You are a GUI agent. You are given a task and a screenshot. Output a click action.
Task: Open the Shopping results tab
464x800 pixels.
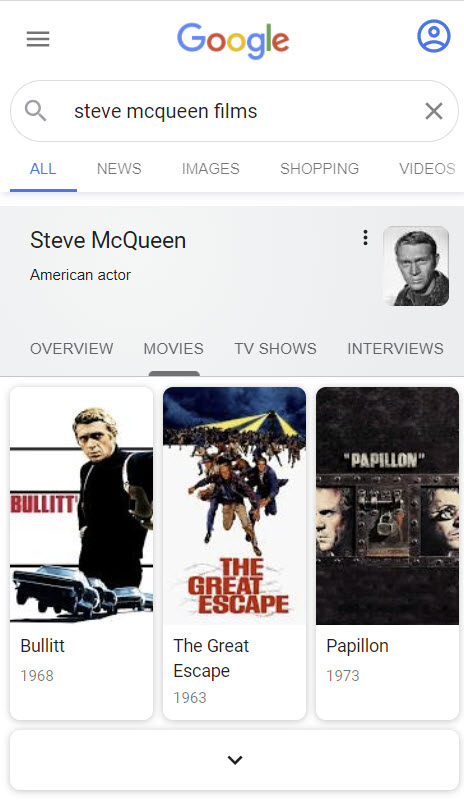pyautogui.click(x=319, y=169)
